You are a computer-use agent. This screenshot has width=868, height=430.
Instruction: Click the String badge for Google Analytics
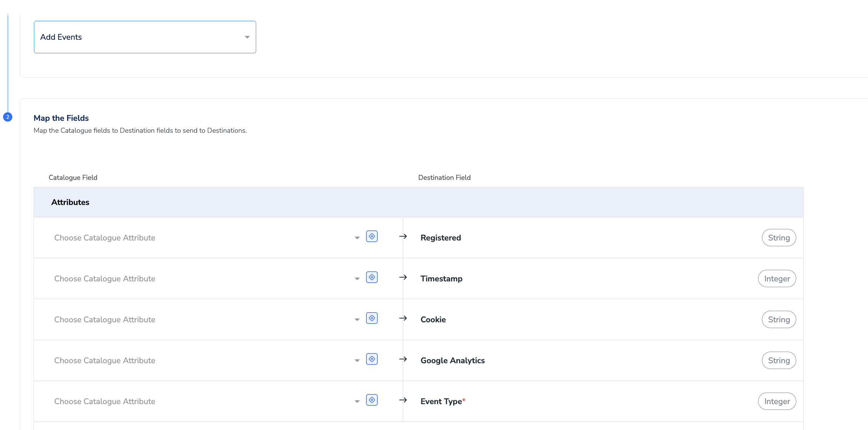tap(778, 361)
